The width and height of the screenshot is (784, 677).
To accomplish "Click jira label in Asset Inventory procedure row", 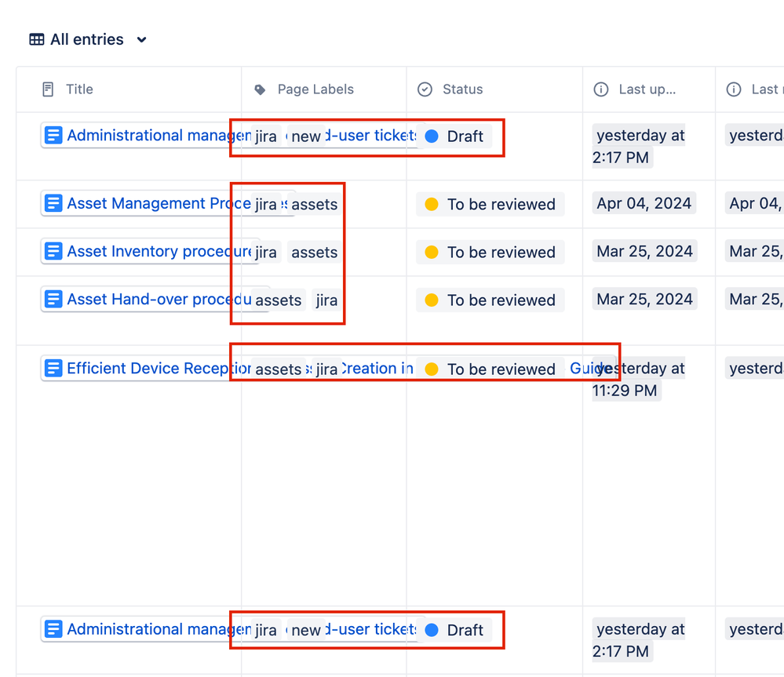I will [266, 253].
